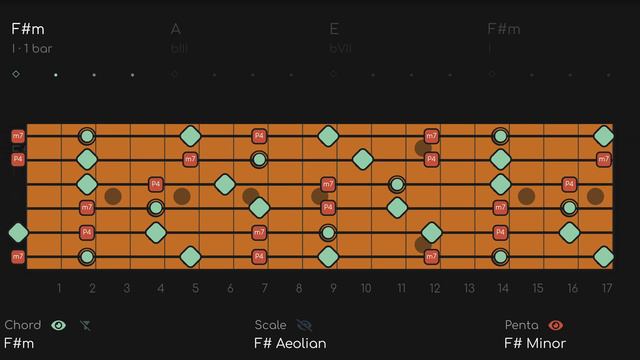This screenshot has width=640, height=360.
Task: Click P4 marker on third string fret 4
Action: click(x=156, y=184)
